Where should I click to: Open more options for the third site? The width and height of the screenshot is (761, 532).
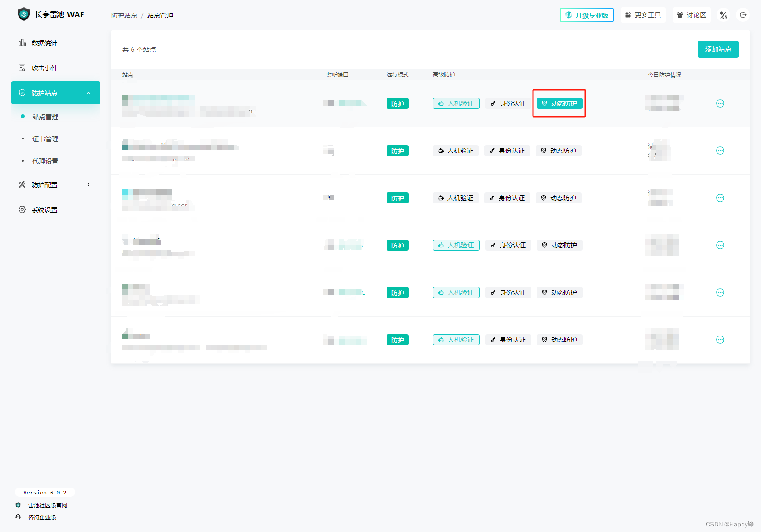(x=720, y=198)
